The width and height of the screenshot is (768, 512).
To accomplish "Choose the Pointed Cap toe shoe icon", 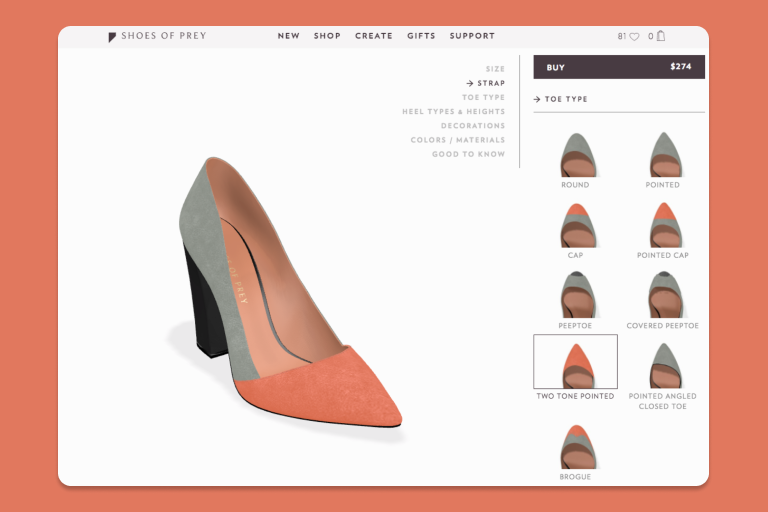I will [x=666, y=225].
